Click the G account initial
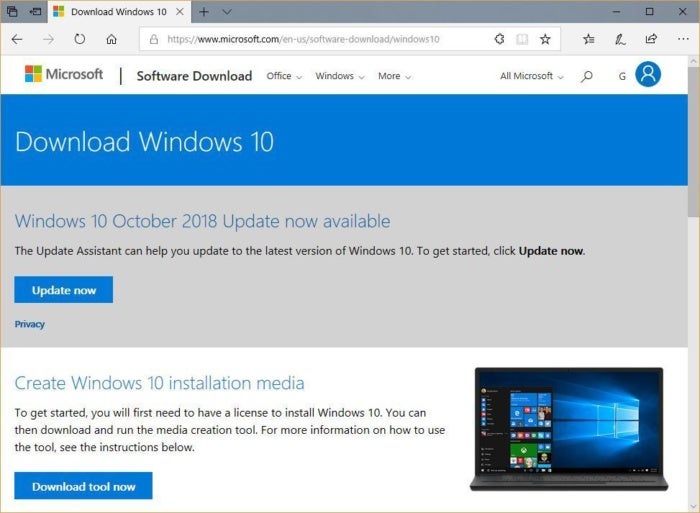Screen dimensions: 700x513 pyautogui.click(x=622, y=76)
